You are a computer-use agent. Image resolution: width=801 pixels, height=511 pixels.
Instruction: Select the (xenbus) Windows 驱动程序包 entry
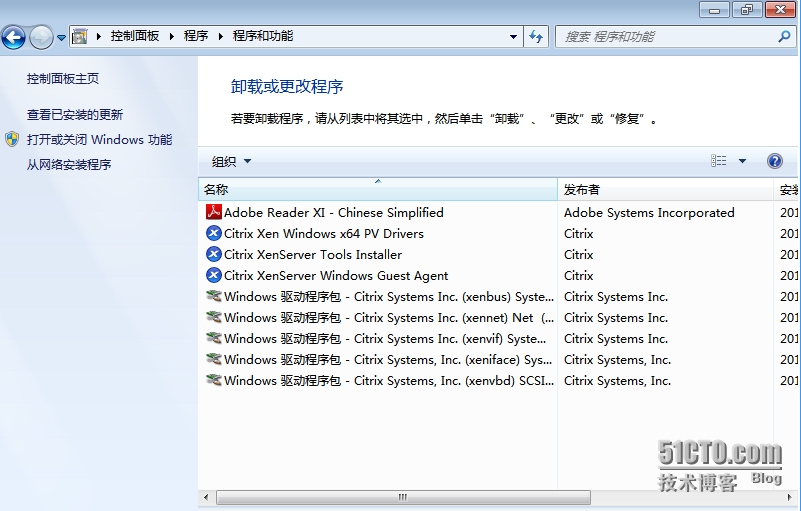[389, 296]
